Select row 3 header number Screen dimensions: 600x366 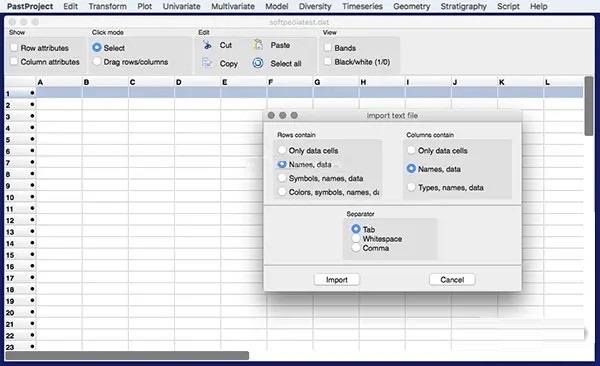click(8, 117)
